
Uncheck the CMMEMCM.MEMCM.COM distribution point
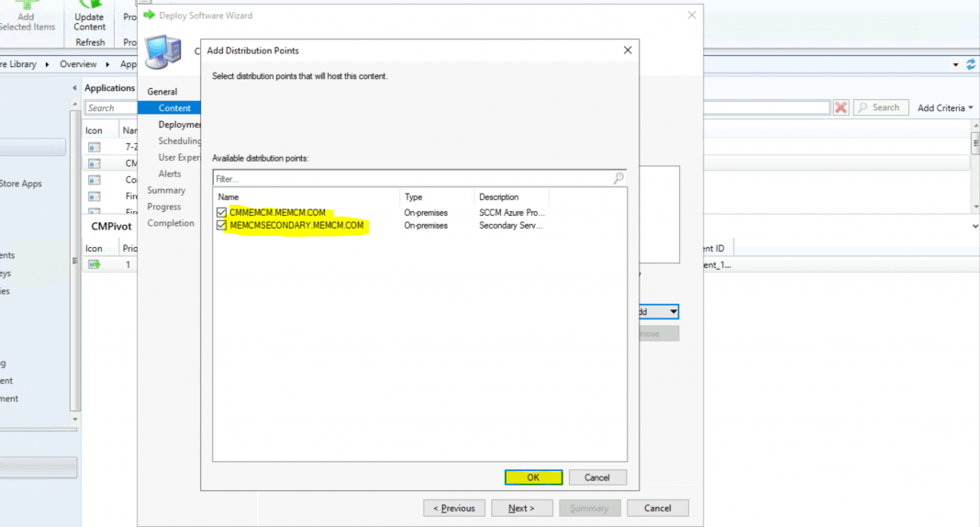pos(221,212)
